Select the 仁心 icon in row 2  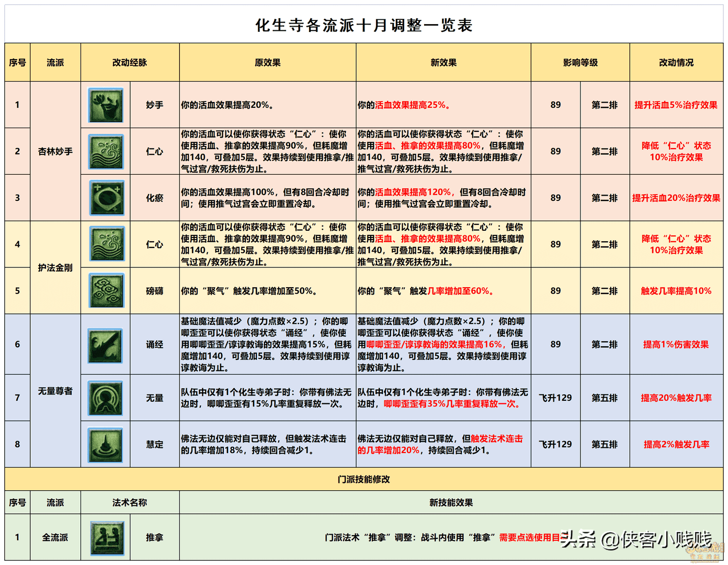tap(106, 152)
